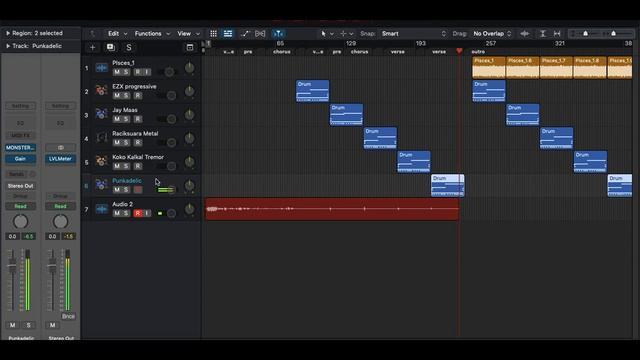The image size is (640, 360).
Task: Mute the Raciksuara Metal track
Action: click(x=117, y=142)
